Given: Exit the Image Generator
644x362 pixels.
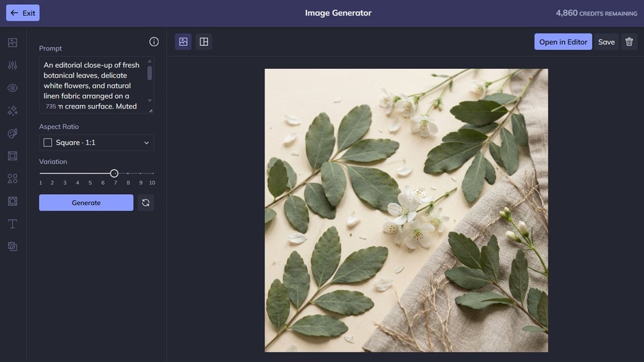Looking at the screenshot, I should pyautogui.click(x=23, y=13).
